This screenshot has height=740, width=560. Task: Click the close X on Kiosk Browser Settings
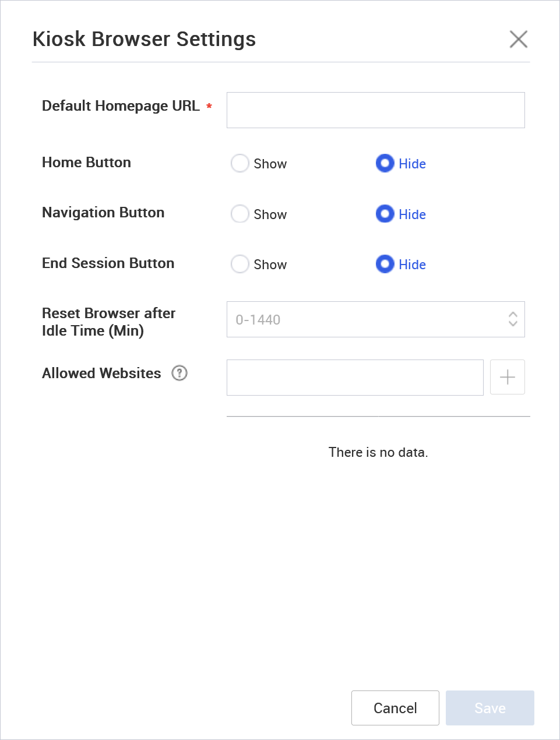point(518,39)
